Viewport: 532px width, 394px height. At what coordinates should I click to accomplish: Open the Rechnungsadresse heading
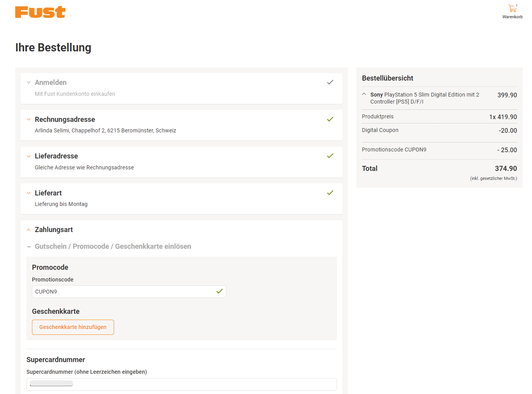point(65,120)
